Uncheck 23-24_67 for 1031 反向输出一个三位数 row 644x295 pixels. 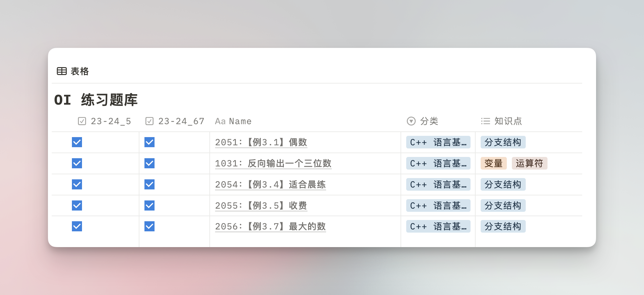(149, 164)
